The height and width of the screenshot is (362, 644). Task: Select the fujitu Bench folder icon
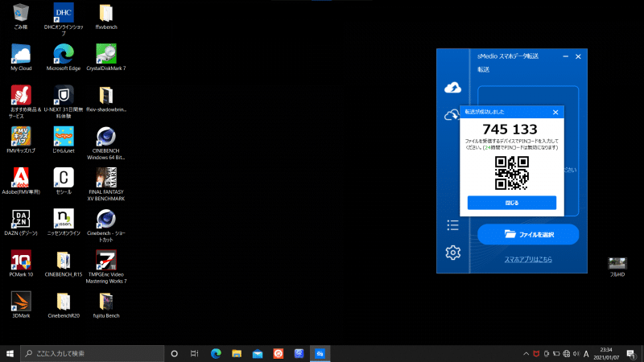(106, 305)
